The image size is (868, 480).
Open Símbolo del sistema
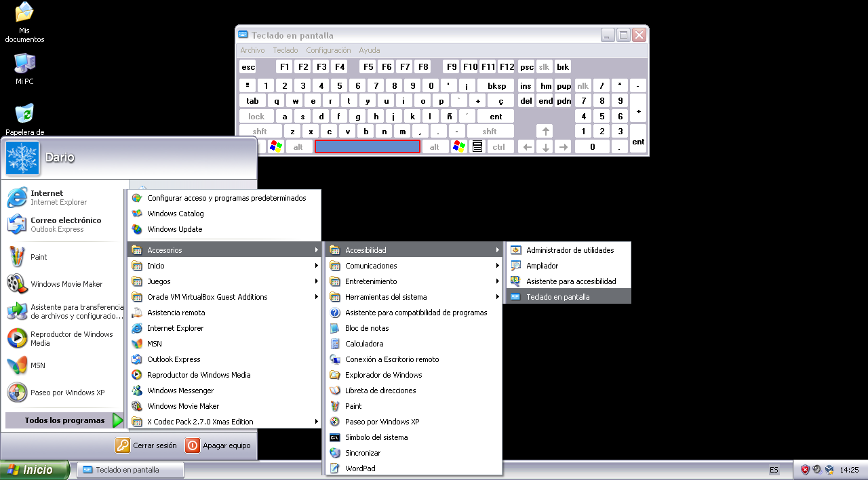click(x=414, y=437)
